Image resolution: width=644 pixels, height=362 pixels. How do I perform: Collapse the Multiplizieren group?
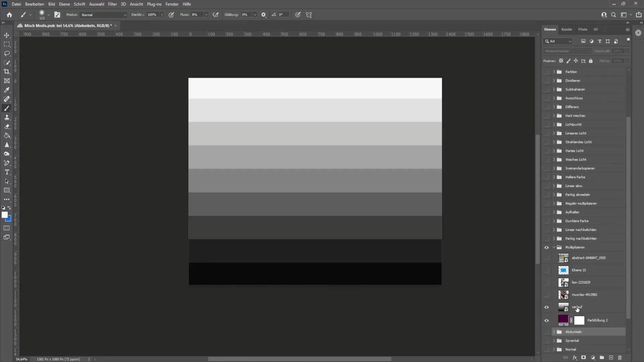pyautogui.click(x=554, y=247)
